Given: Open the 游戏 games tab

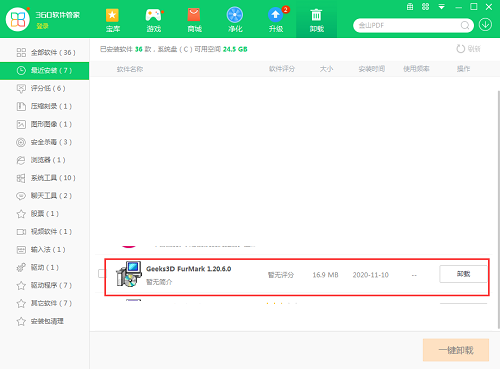Looking at the screenshot, I should point(154,20).
